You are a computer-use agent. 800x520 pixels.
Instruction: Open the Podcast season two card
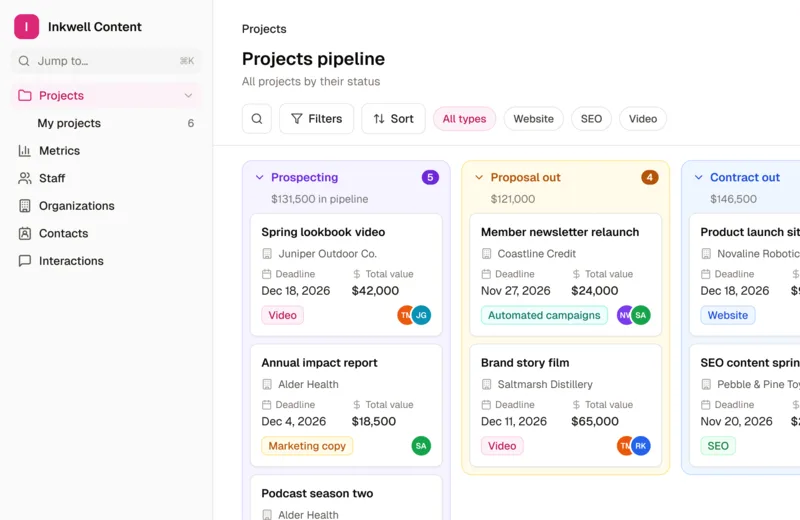tap(346, 498)
